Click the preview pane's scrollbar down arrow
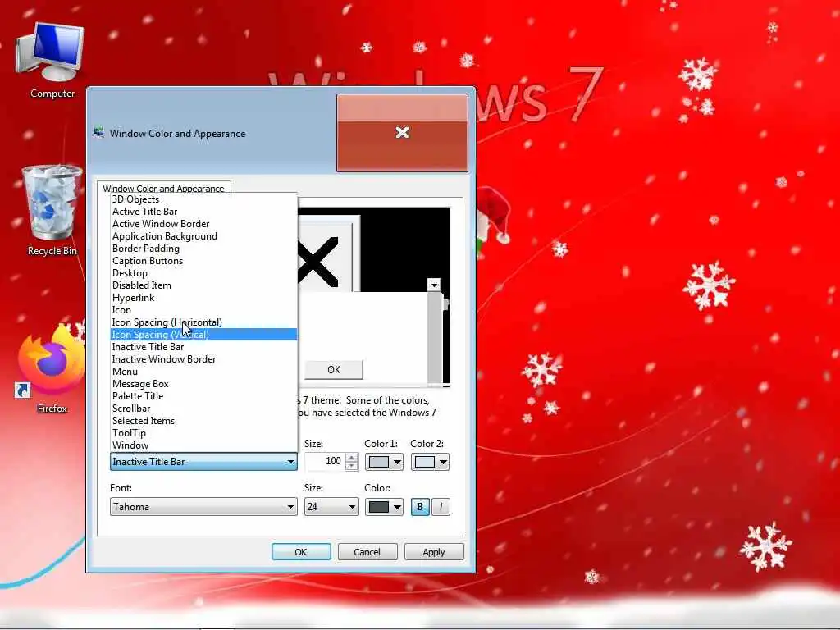Screen dimensions: 840x630 pos(434,285)
